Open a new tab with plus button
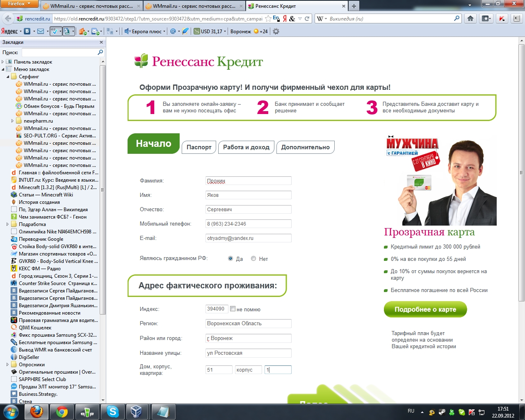The width and height of the screenshot is (525, 420). (x=354, y=6)
